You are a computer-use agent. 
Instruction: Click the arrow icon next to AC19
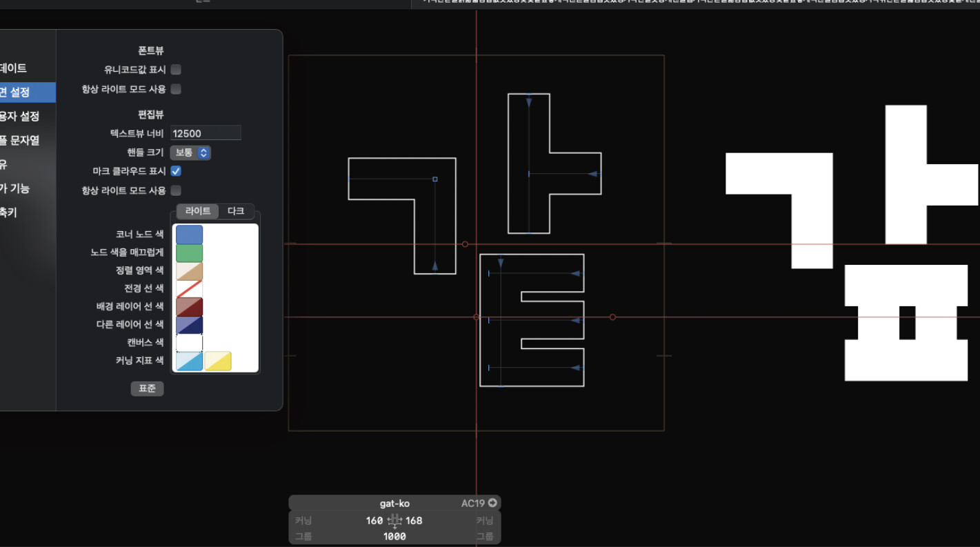click(492, 503)
